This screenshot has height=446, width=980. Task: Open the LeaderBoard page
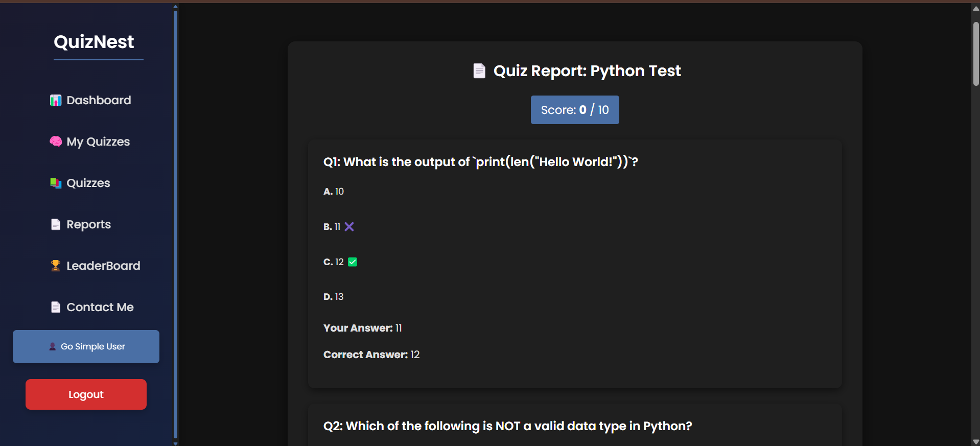tap(103, 266)
